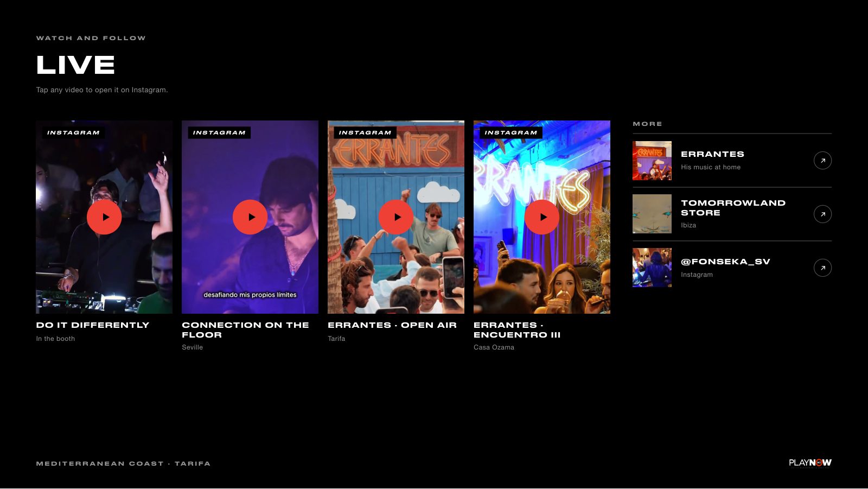Play the Connection on the Floor video
868x489 pixels.
pyautogui.click(x=250, y=217)
